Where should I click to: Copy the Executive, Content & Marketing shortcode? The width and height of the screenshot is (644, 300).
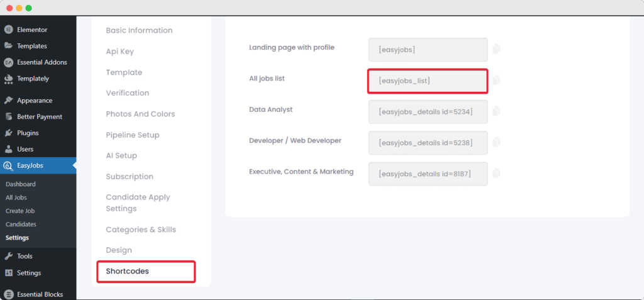[x=496, y=173]
